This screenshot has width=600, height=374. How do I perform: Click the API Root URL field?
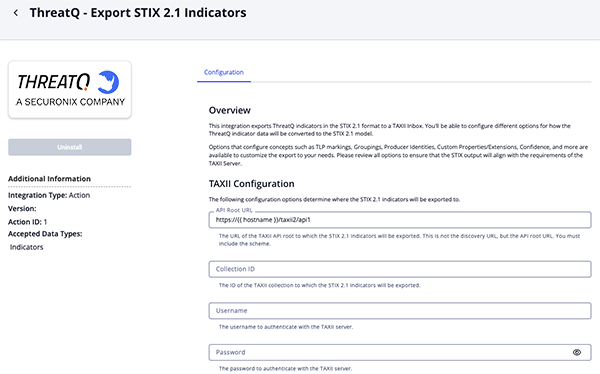pos(400,220)
